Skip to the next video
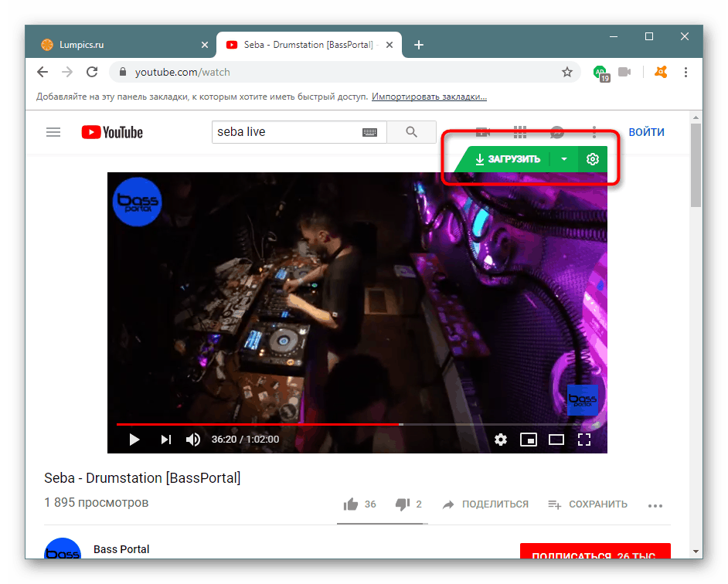The width and height of the screenshot is (728, 584). pyautogui.click(x=165, y=440)
